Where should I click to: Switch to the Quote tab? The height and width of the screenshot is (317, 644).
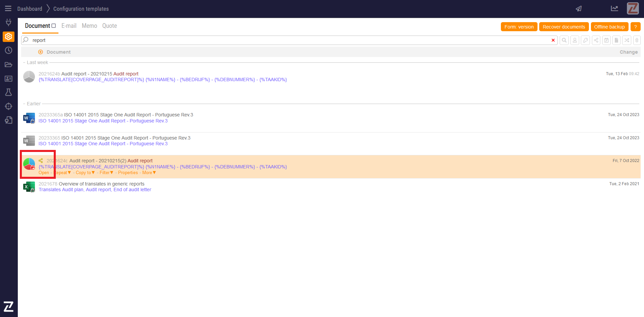tap(110, 26)
